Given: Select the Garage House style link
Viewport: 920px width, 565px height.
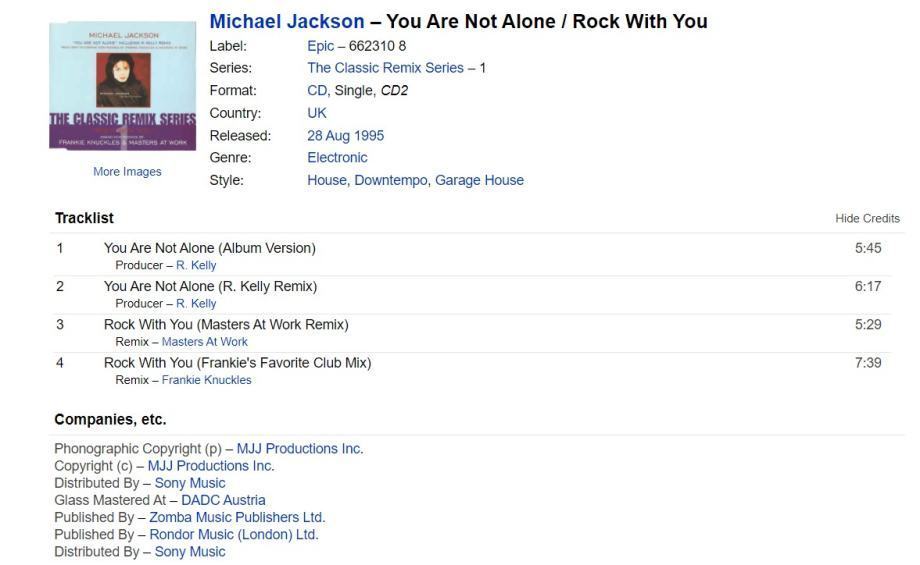Looking at the screenshot, I should click(x=479, y=181).
